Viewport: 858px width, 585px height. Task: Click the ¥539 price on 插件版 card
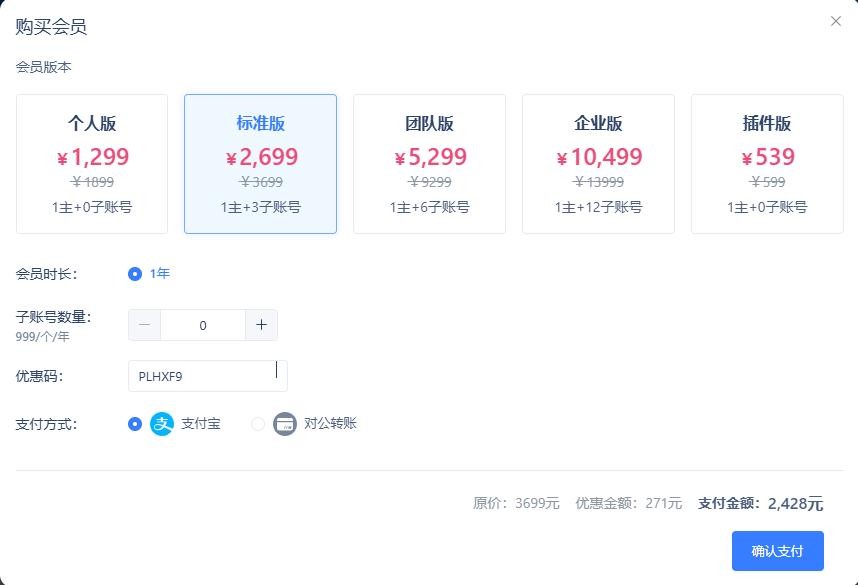click(767, 157)
